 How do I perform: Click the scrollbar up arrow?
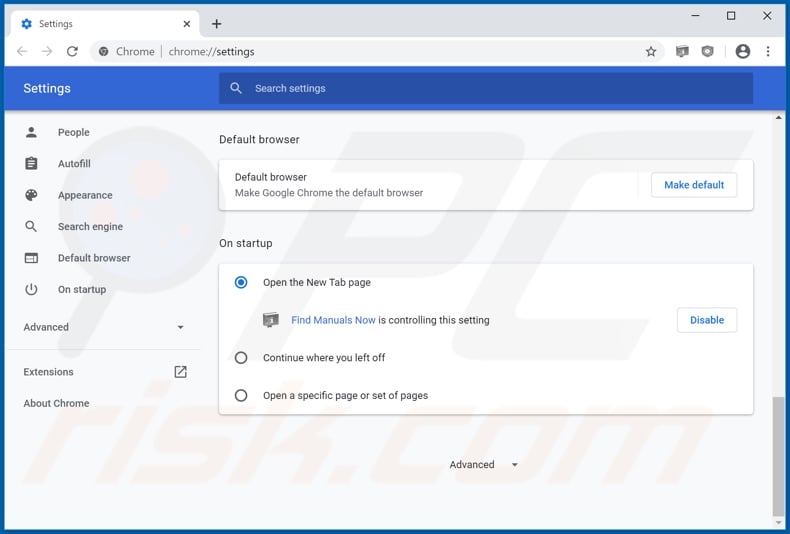(778, 118)
